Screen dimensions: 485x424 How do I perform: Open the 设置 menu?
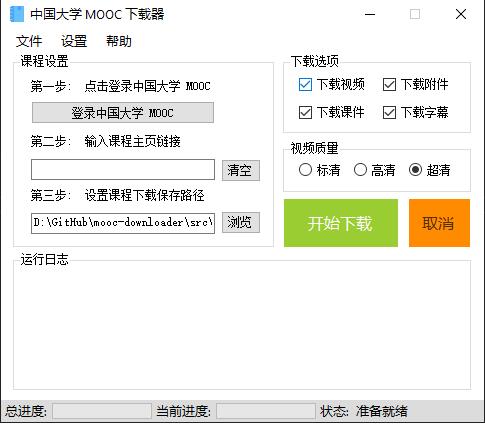tap(74, 41)
